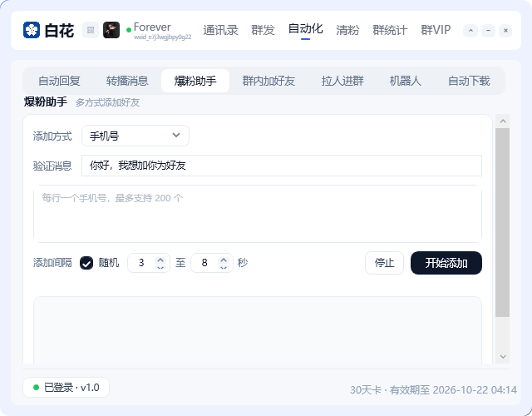532x416 pixels.
Task: Switch to the 机器人 tab
Action: pos(406,81)
